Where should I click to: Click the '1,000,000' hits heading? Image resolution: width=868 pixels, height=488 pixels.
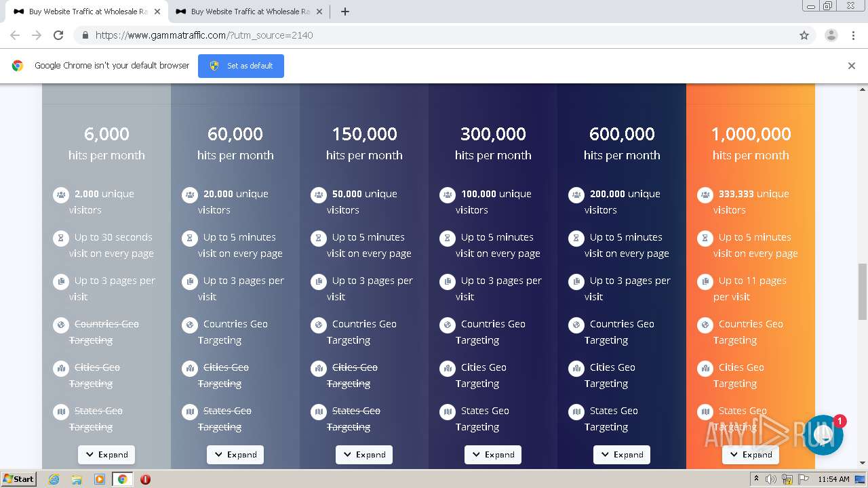coord(751,134)
